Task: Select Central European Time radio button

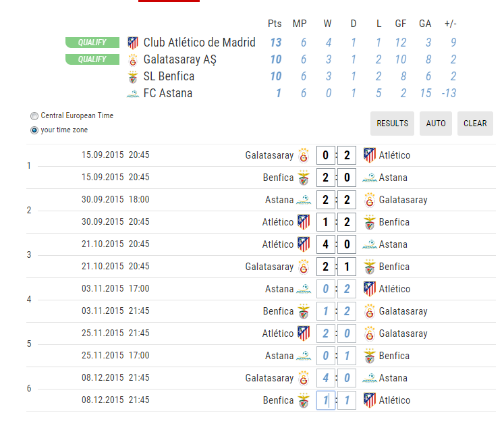Action: (34, 116)
